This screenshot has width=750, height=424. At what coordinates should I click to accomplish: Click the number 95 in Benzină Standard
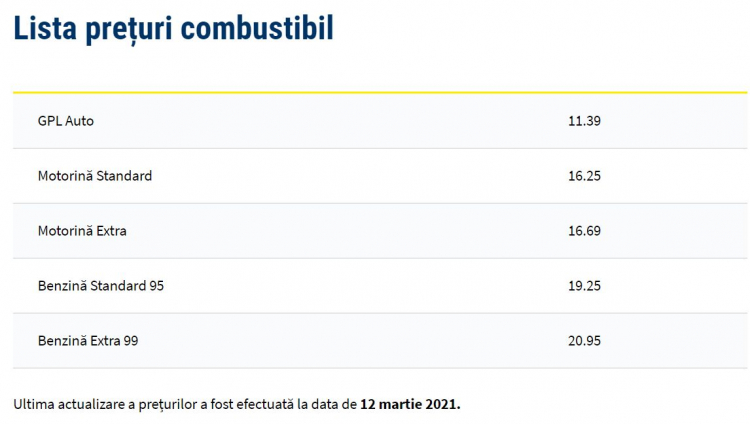156,286
